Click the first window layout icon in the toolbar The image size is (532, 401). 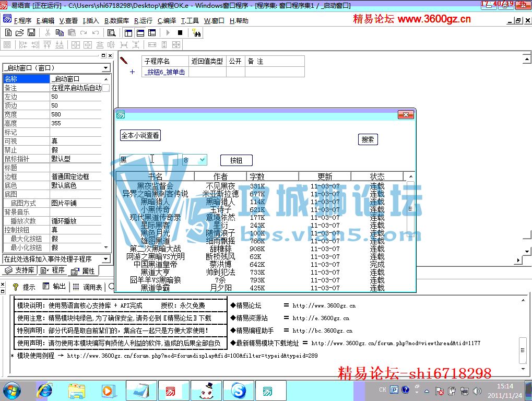point(128,33)
